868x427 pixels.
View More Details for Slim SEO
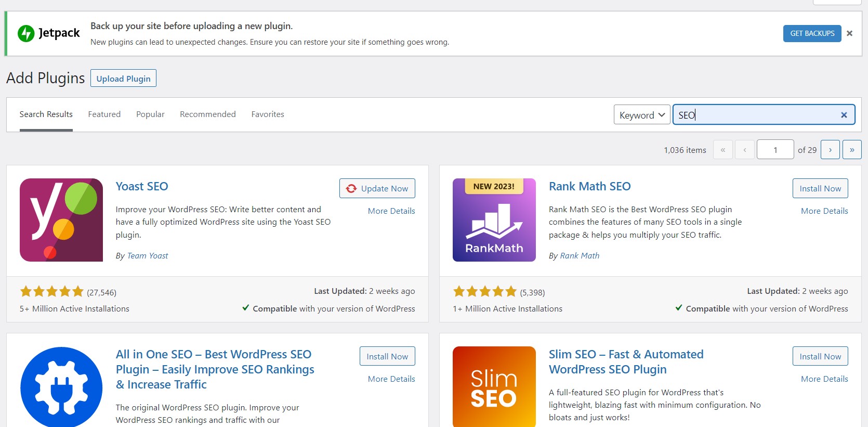824,379
